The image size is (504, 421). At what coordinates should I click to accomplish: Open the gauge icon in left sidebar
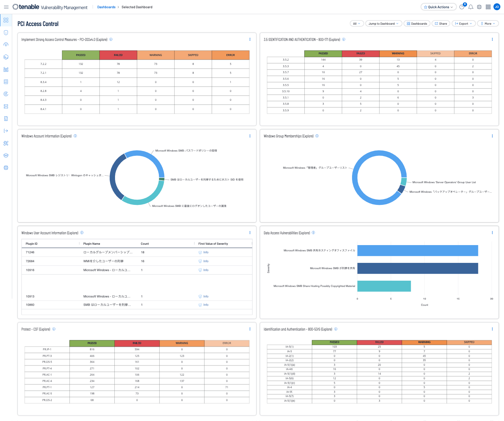coord(6,45)
